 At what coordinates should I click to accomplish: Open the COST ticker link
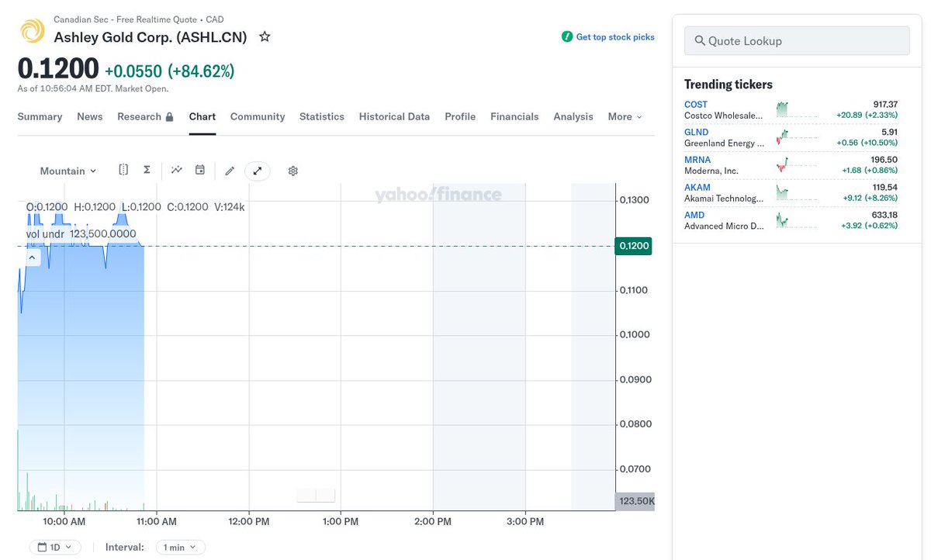coord(696,104)
